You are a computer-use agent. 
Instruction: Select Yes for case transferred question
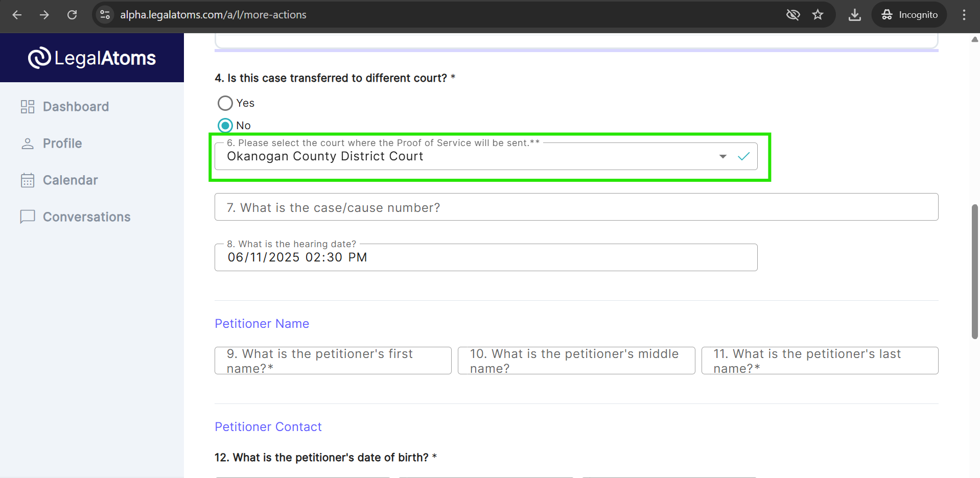pos(225,103)
